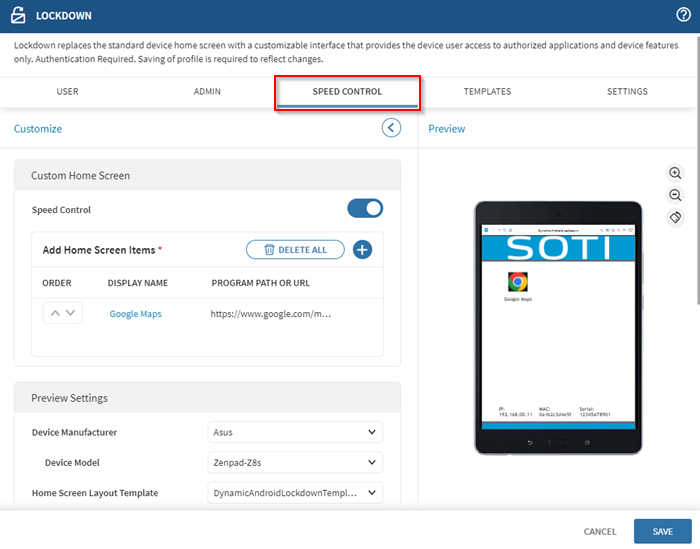The image size is (700, 549).
Task: Click the Chrome icon in preview
Action: pos(517,282)
